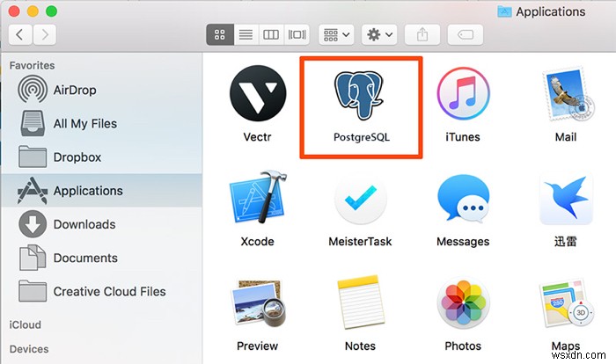This screenshot has height=364, width=616.
Task: Click the "Messages" name label
Action: (463, 242)
